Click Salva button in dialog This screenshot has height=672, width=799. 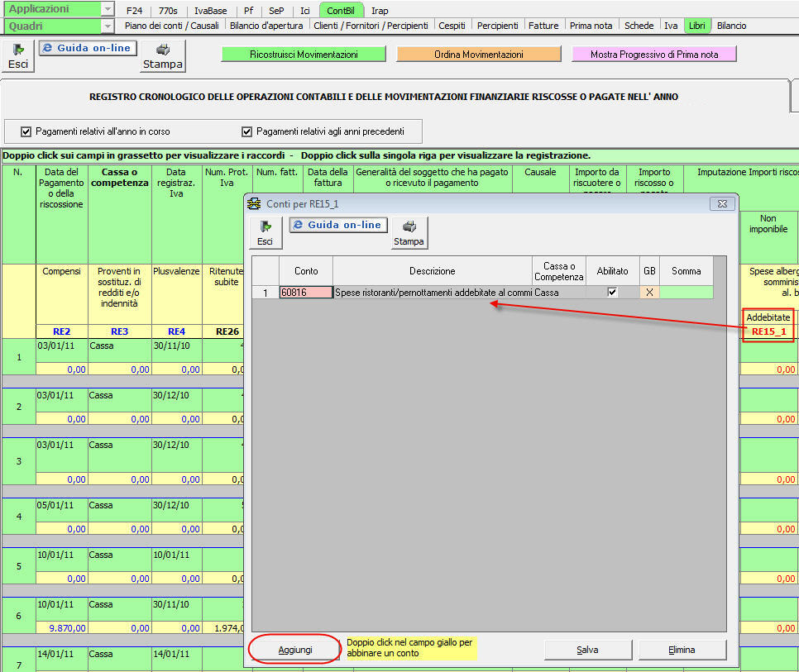point(587,650)
